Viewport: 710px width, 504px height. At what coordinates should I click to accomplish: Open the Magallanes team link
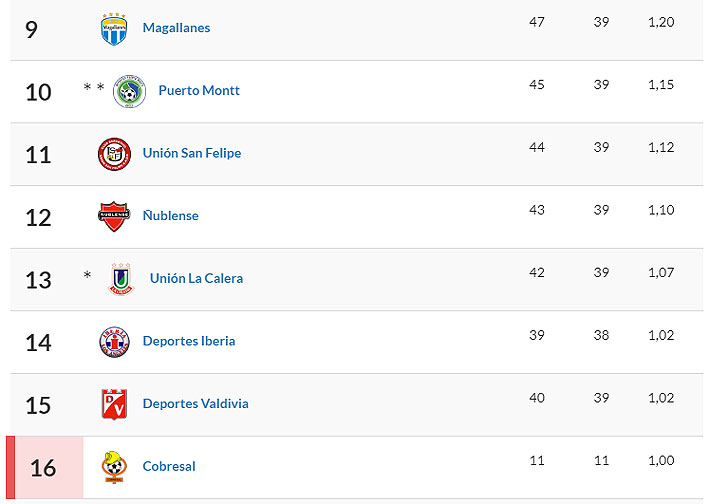tap(176, 28)
